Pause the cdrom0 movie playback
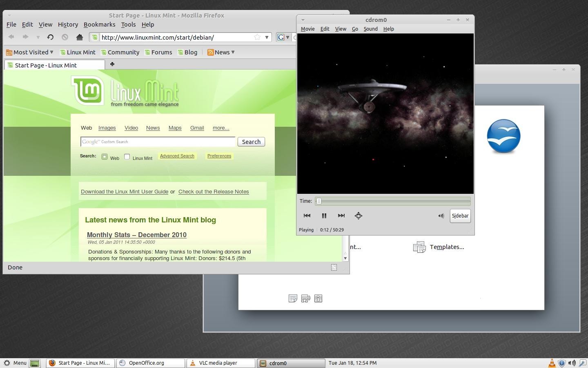This screenshot has width=588, height=368. tap(324, 215)
